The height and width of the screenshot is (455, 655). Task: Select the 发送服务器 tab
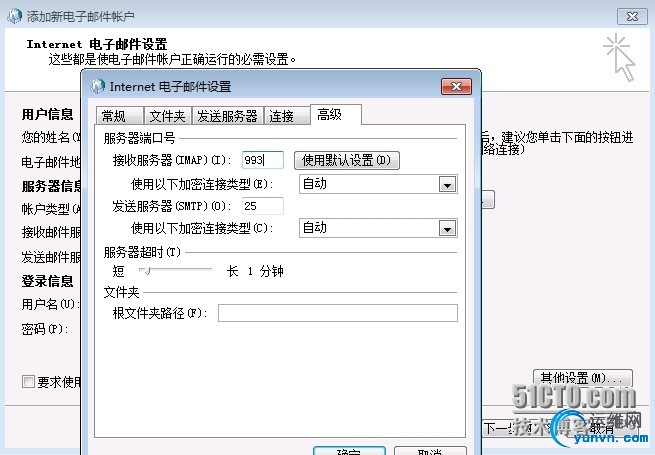tap(228, 116)
